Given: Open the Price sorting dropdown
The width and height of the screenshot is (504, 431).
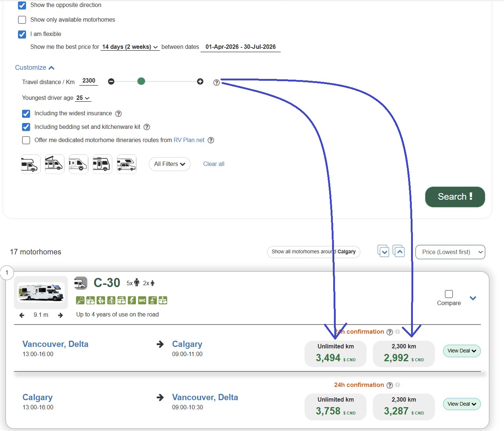Looking at the screenshot, I should [x=450, y=252].
